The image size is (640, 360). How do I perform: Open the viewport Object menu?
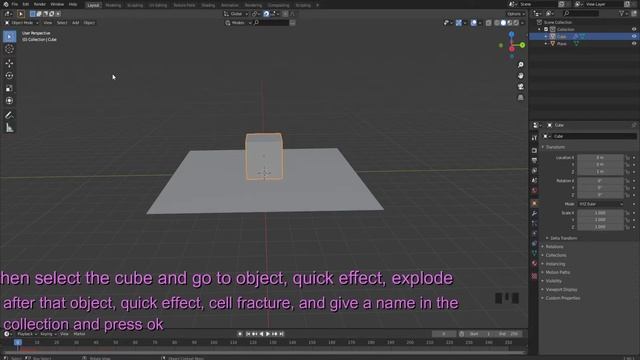point(89,23)
